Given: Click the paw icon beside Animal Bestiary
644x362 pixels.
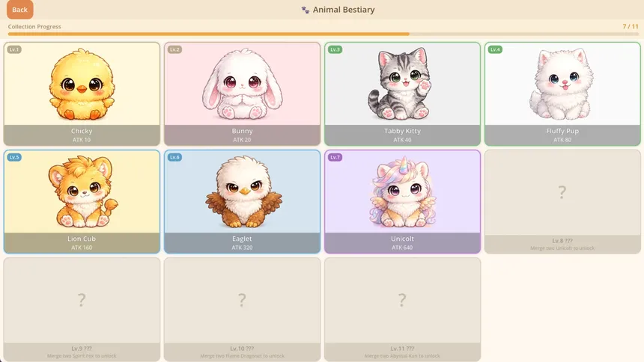Looking at the screenshot, I should pos(306,10).
